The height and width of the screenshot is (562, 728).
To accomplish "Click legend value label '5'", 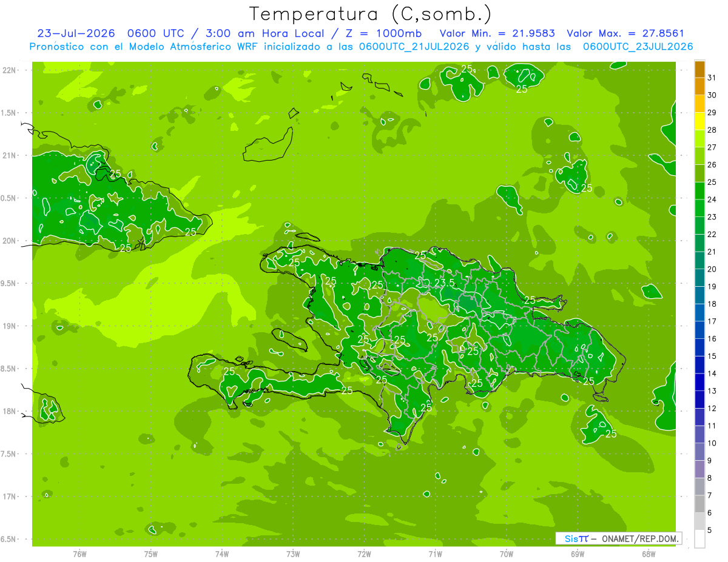I will [710, 530].
